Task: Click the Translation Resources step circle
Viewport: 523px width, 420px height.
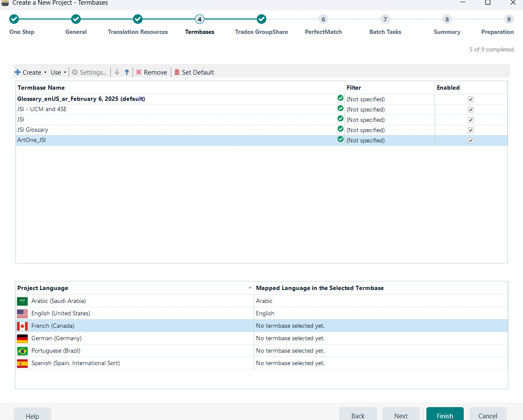Action: (138, 19)
